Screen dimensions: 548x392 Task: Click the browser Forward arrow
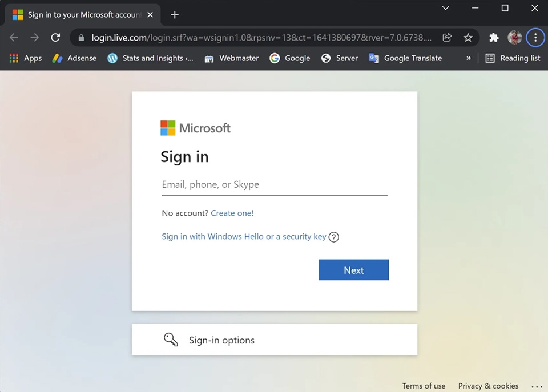pos(35,38)
